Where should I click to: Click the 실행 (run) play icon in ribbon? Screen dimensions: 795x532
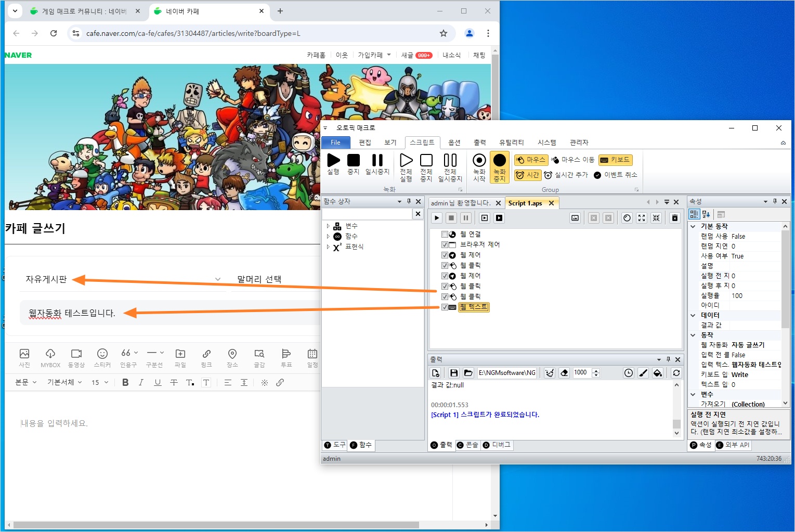click(x=333, y=160)
